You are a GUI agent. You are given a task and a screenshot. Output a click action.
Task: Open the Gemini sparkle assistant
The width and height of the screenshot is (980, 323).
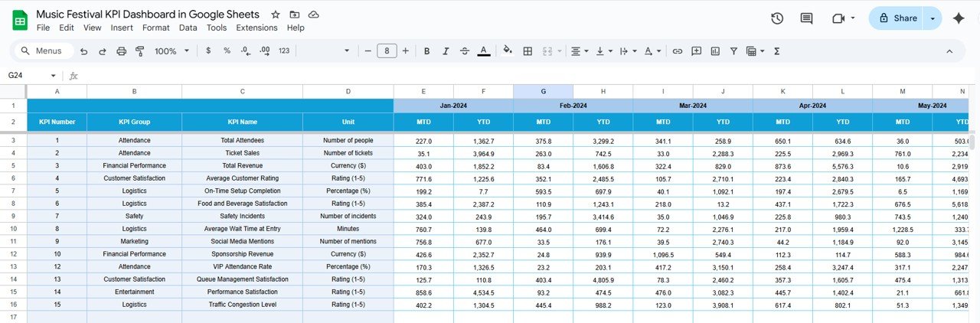coord(959,18)
